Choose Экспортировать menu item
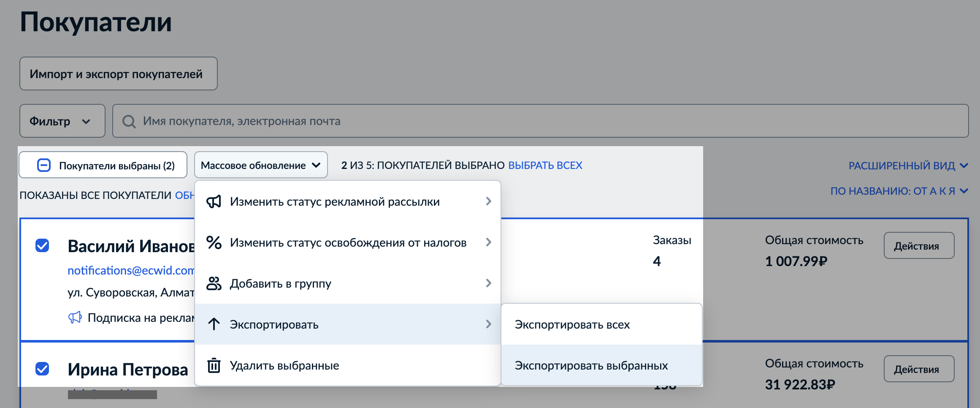This screenshot has height=408, width=980. (x=348, y=324)
